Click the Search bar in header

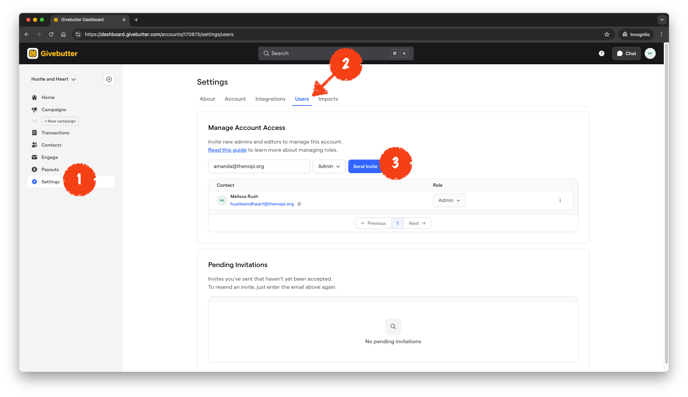coord(336,54)
